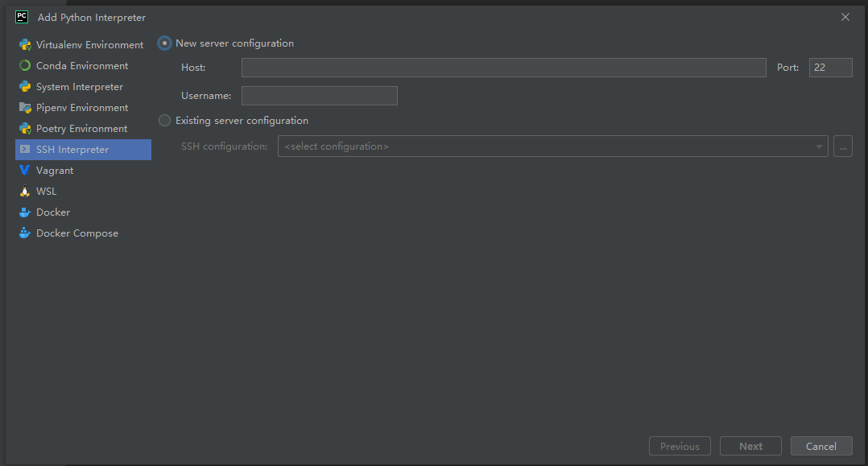Viewport: 868px width, 466px height.
Task: Click the Docker whale icon
Action: pos(25,212)
